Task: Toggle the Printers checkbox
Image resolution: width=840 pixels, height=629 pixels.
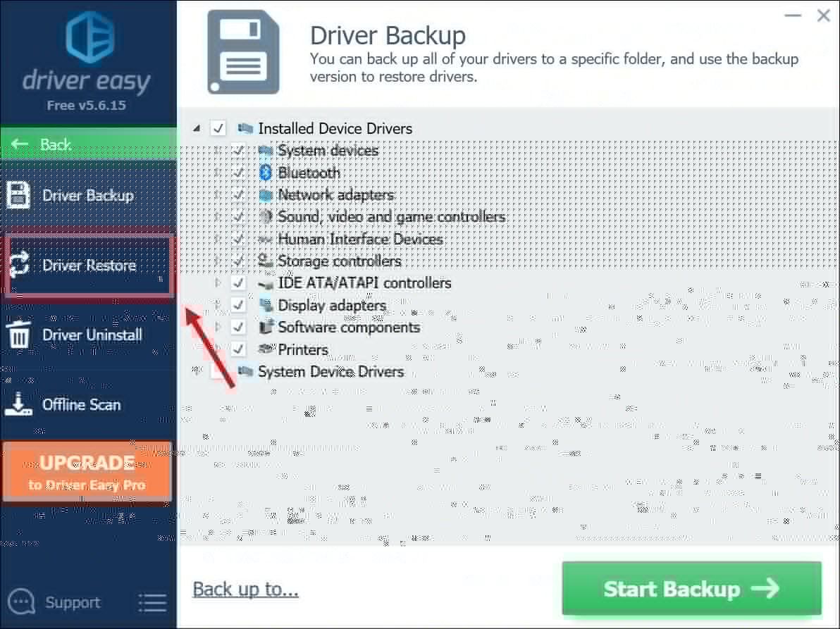Action: [x=238, y=349]
